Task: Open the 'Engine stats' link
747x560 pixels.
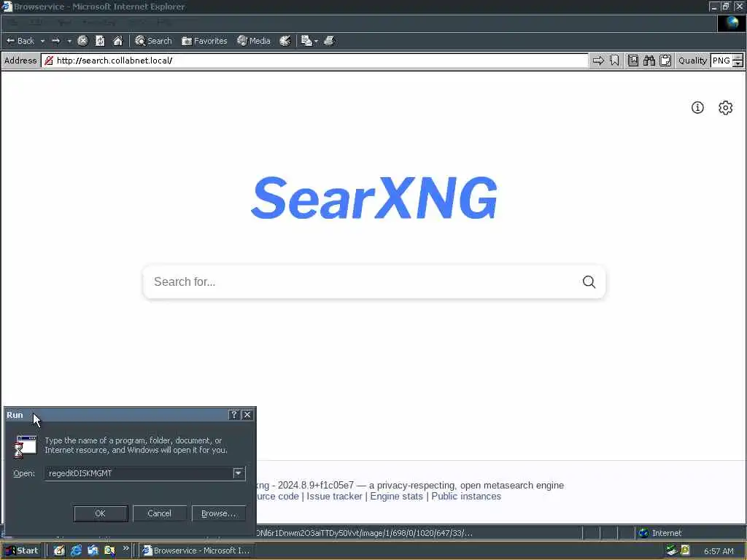Action: [x=396, y=496]
